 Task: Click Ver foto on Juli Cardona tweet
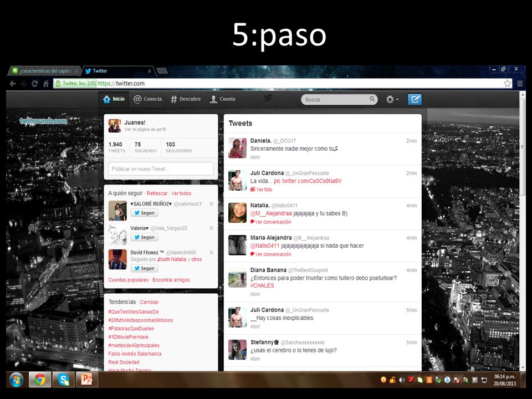click(x=261, y=190)
